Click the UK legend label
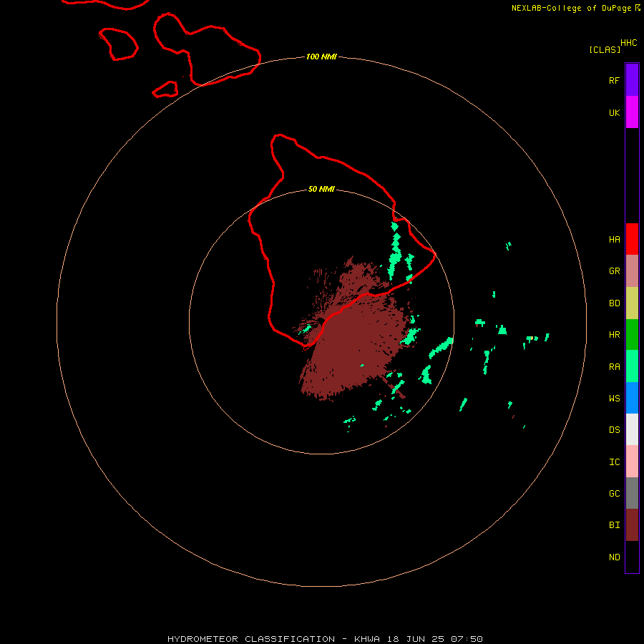Image resolution: width=644 pixels, height=644 pixels. pyautogui.click(x=614, y=112)
